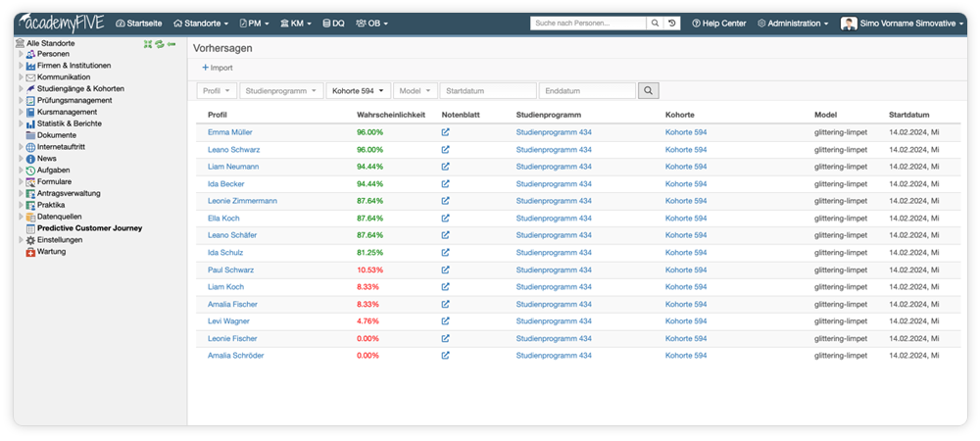Open the OB menu in navbar

pyautogui.click(x=371, y=24)
